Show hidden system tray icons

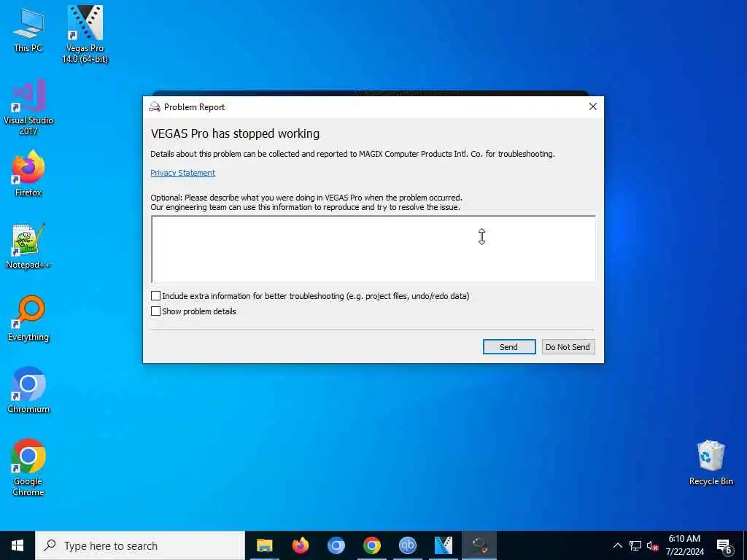click(617, 545)
